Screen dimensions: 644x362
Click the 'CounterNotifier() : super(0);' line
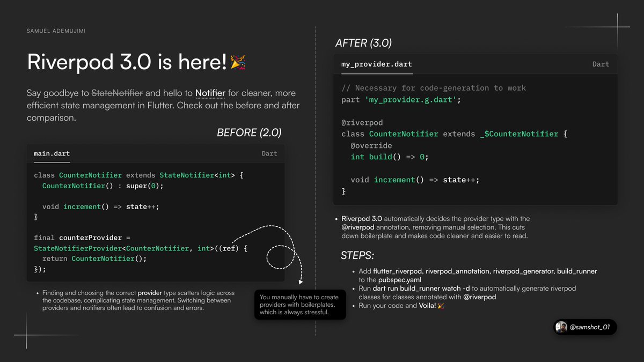(103, 186)
